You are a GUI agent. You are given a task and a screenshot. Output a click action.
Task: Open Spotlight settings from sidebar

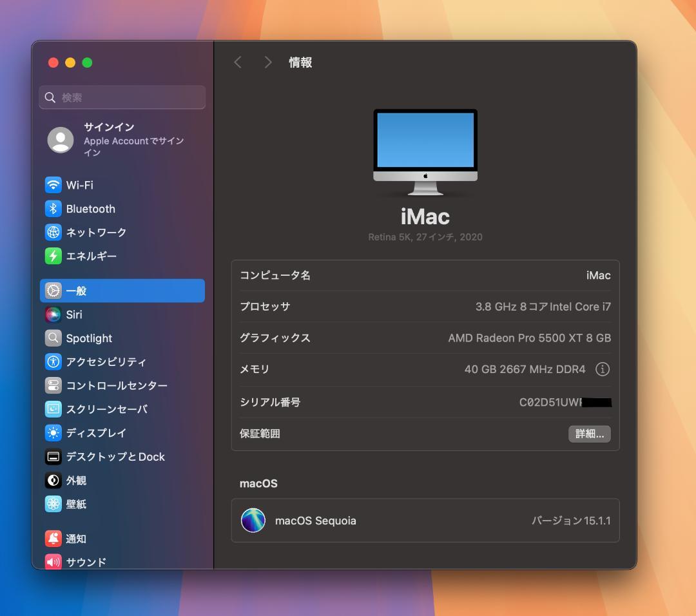click(x=122, y=338)
